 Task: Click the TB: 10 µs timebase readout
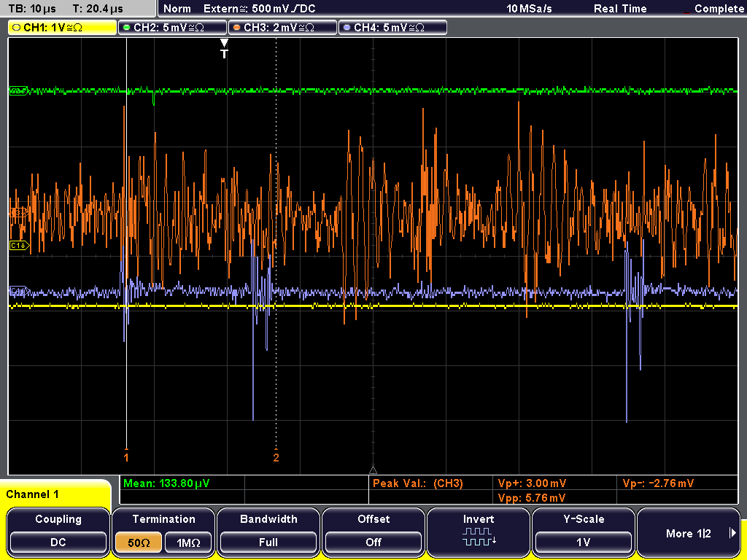[32, 9]
